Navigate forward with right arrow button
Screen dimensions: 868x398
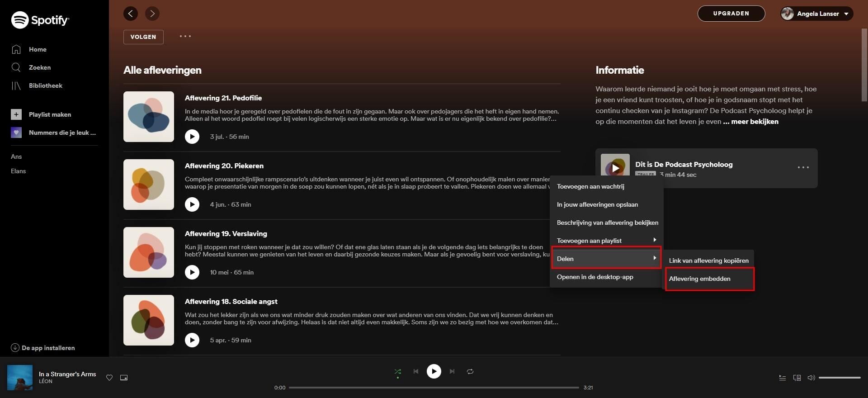(x=152, y=14)
